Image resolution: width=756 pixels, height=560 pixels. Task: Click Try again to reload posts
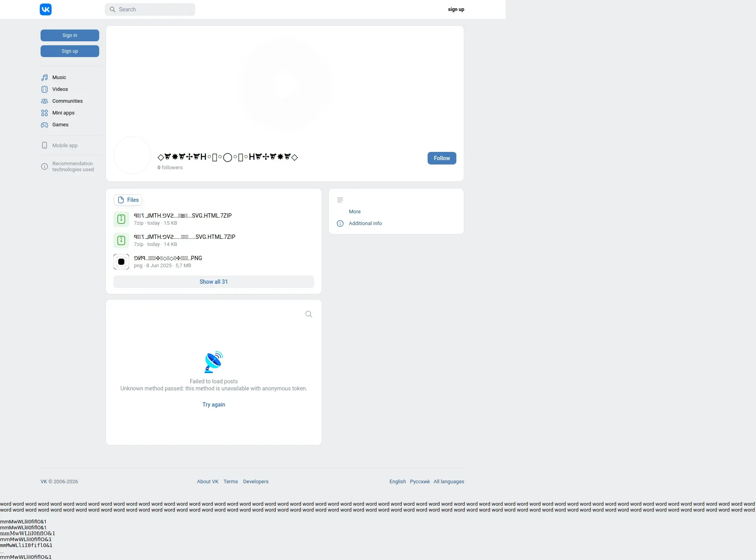[213, 405]
